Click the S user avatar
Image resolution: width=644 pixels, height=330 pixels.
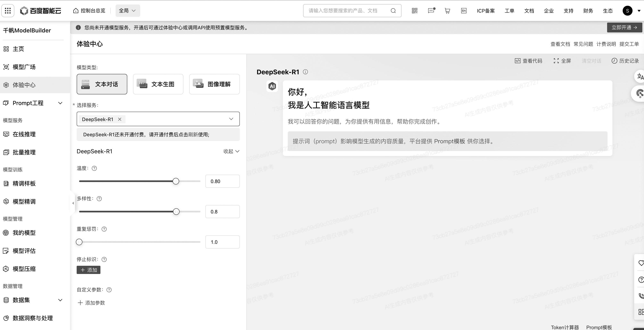(x=627, y=10)
